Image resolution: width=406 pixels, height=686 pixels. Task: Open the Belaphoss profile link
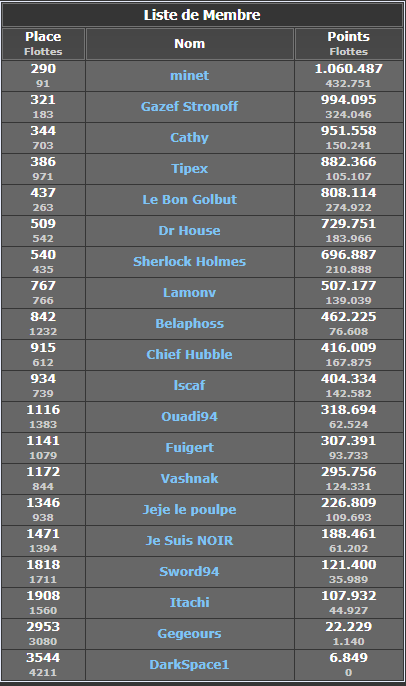pyautogui.click(x=189, y=324)
